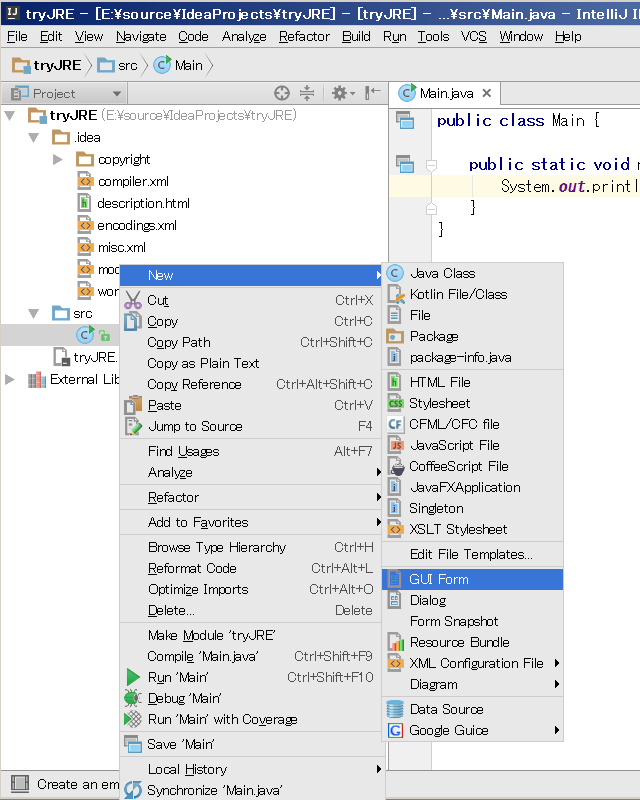640x800 pixels.
Task: Click src in the breadcrumb bar
Action: (x=118, y=65)
